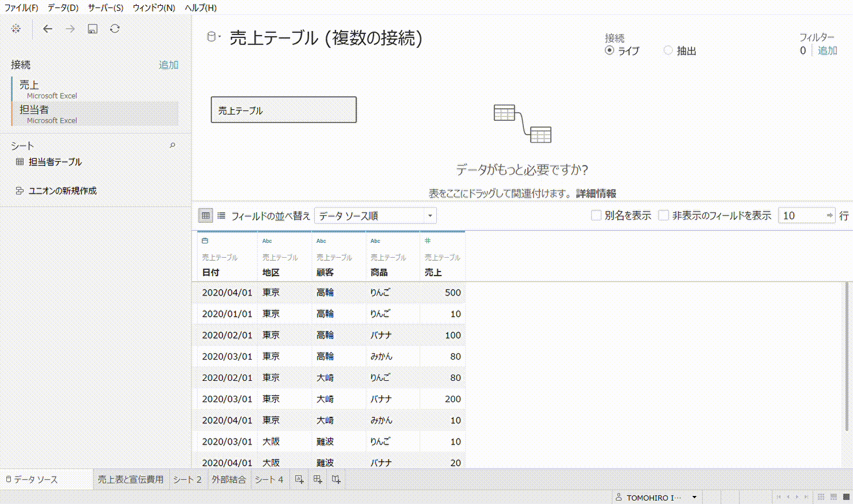Click the new worksheet icon

pos(299,479)
